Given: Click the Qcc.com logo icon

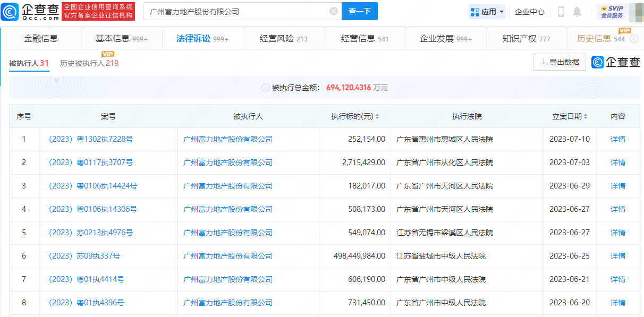Looking at the screenshot, I should pyautogui.click(x=10, y=11).
